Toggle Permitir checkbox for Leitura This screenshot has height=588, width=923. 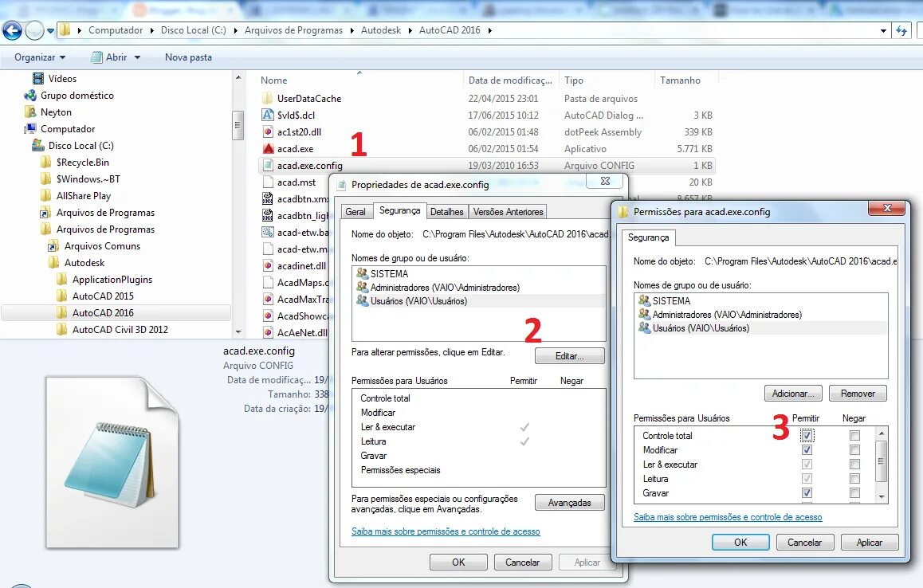807,479
